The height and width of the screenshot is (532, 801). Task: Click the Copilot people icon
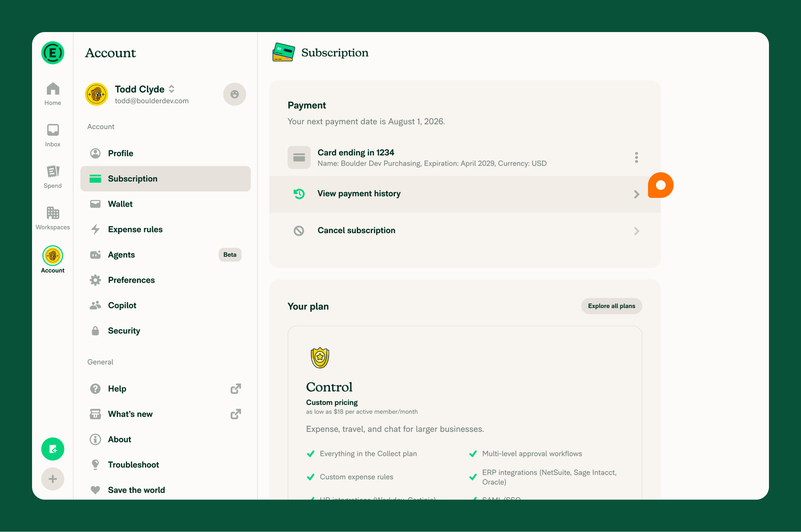point(95,305)
